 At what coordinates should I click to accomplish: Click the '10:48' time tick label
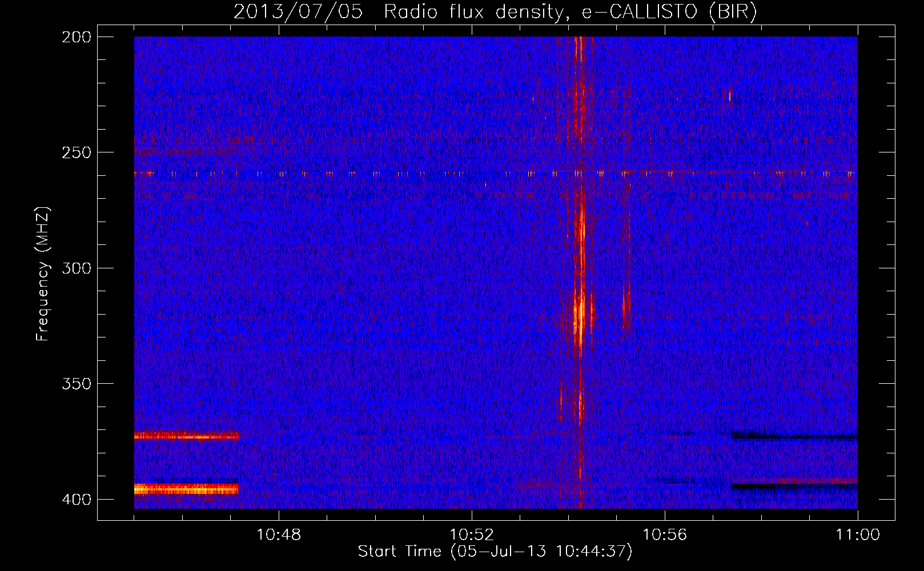[279, 535]
